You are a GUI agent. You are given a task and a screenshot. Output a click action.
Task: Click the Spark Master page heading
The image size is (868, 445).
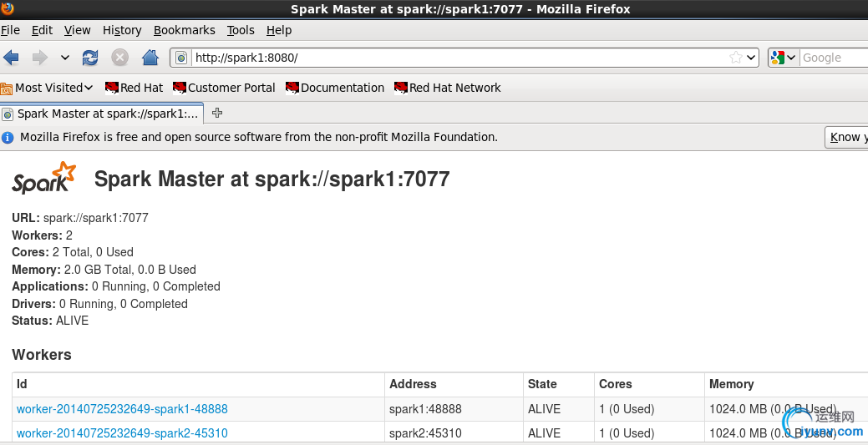(x=272, y=180)
